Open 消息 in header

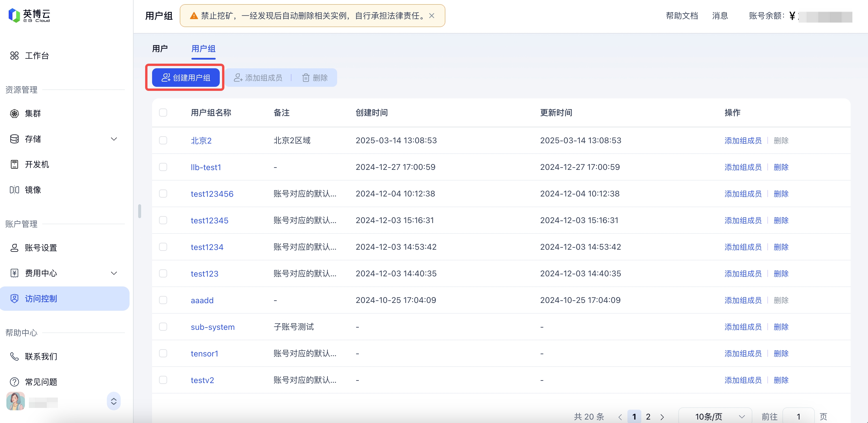tap(720, 16)
